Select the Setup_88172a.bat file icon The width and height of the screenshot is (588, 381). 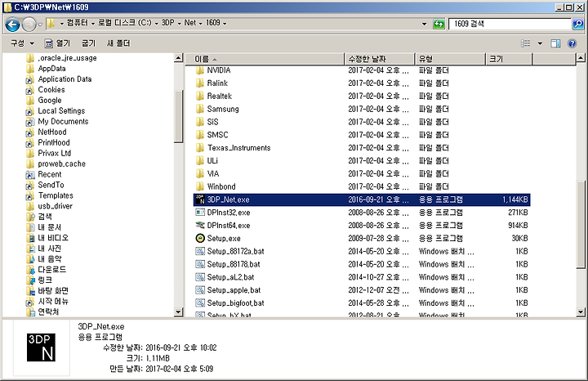coord(200,251)
